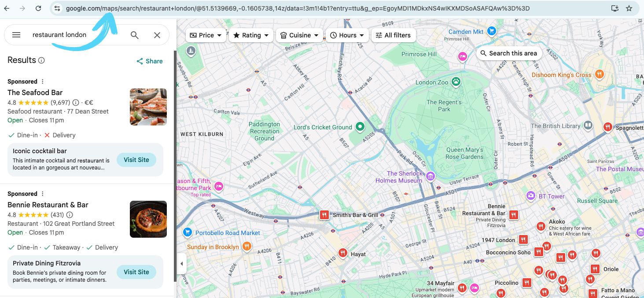This screenshot has height=298, width=644.
Task: Click the Spagnoletti restaurant pin
Action: click(x=608, y=127)
